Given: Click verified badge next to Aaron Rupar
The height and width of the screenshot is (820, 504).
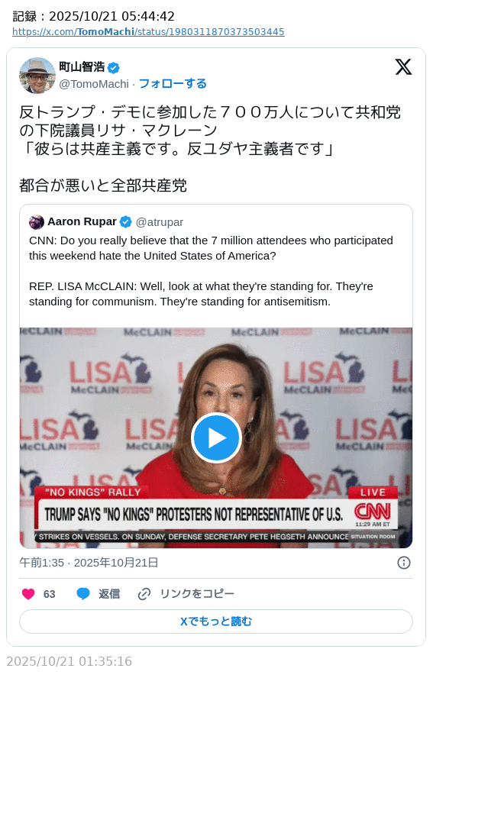Looking at the screenshot, I should tap(126, 222).
